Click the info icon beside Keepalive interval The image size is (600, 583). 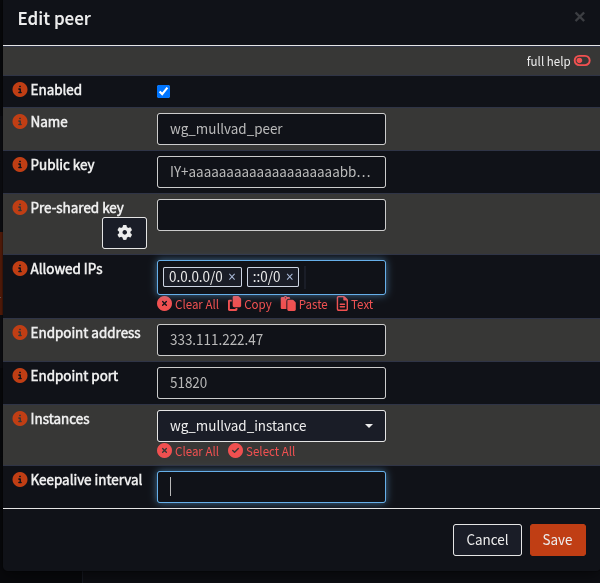20,479
